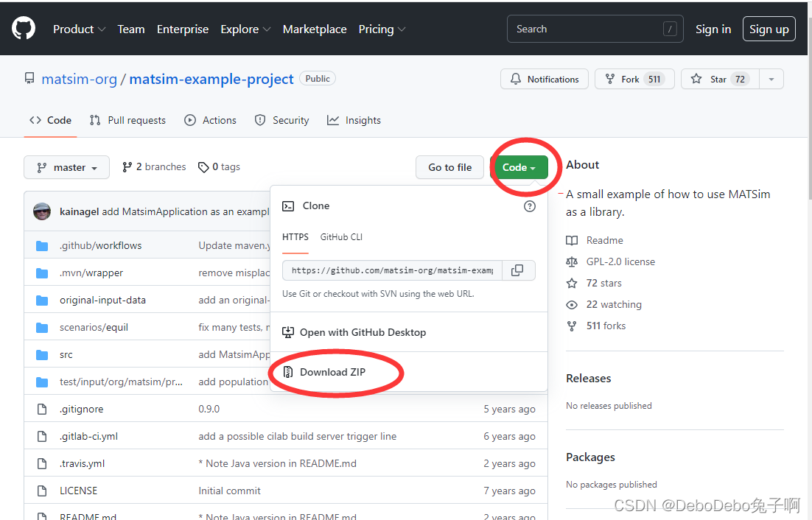Open the Packages heading link

pos(590,457)
